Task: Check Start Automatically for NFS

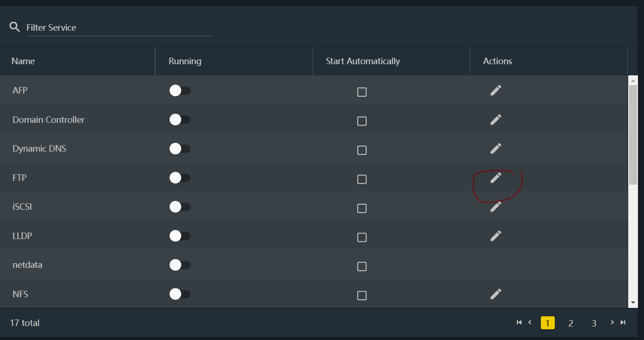Action: (362, 295)
